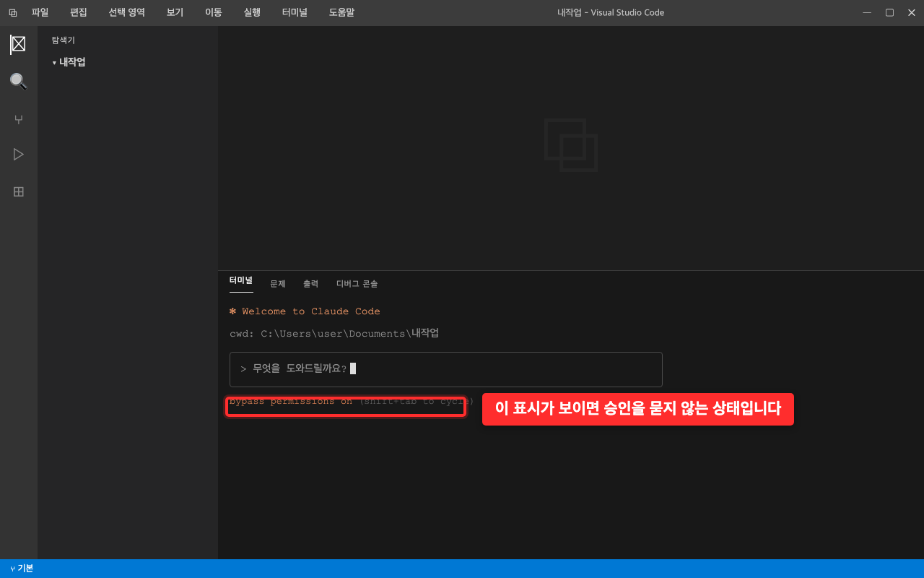The image size is (924, 578).
Task: Open the Search view magnifier icon
Action: pos(19,81)
